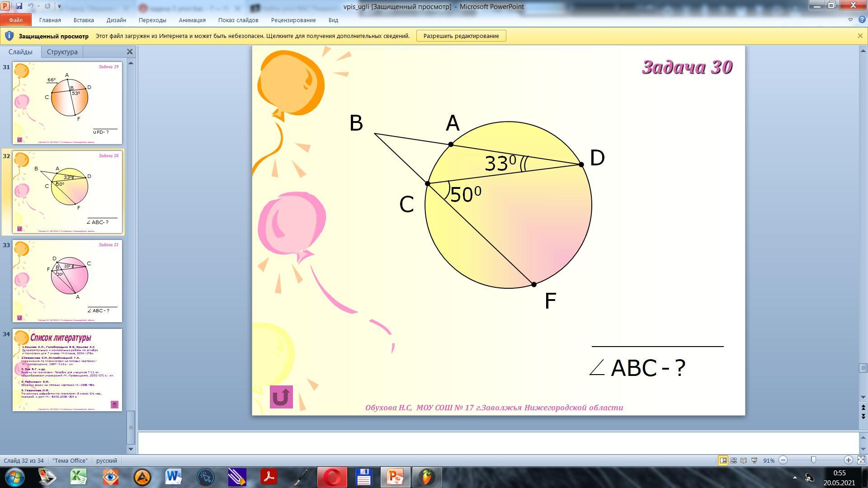
Task: Switch to the Структура pane tab
Action: pos(62,52)
